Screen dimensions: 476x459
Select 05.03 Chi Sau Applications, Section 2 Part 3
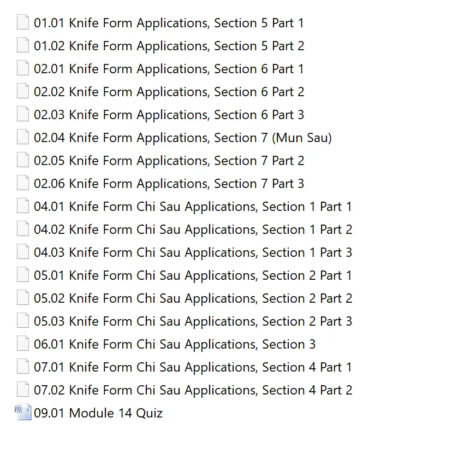point(193,321)
